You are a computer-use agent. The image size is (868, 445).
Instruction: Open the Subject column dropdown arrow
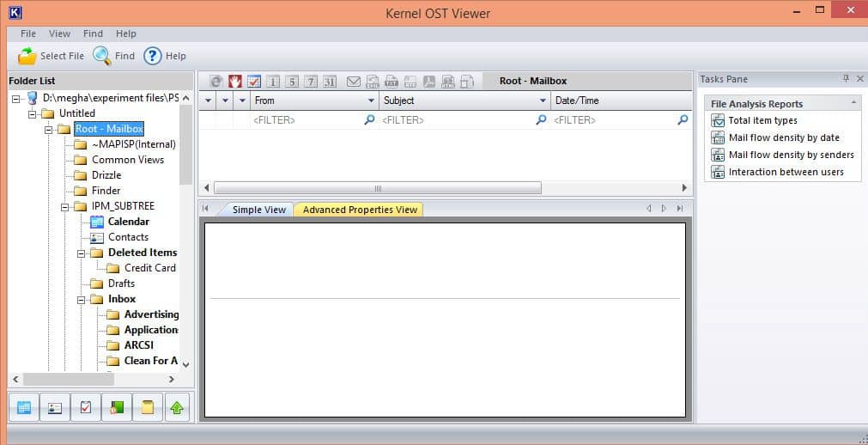click(x=543, y=101)
